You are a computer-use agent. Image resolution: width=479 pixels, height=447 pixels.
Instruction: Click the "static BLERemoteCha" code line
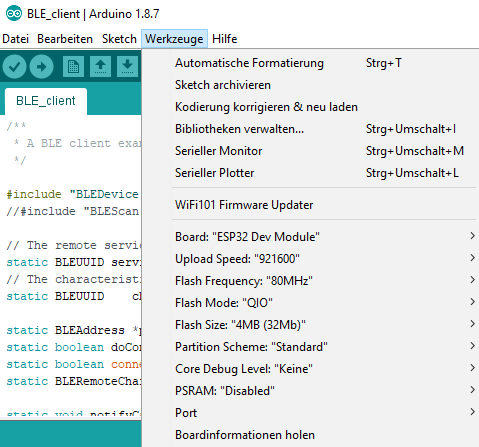coord(74,381)
